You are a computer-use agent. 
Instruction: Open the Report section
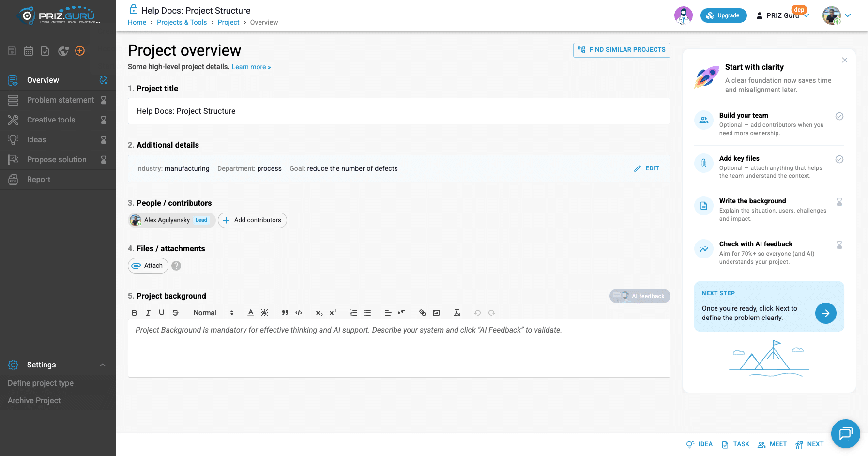pyautogui.click(x=58, y=180)
